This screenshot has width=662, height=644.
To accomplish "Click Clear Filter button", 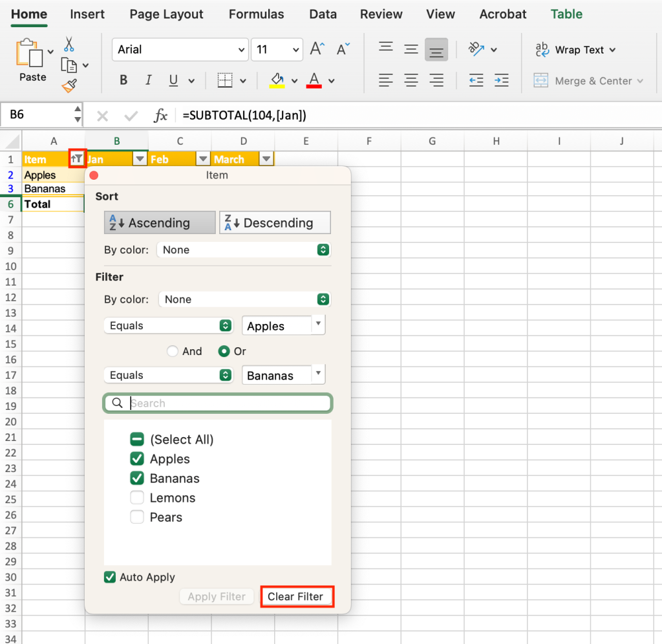I will [295, 596].
